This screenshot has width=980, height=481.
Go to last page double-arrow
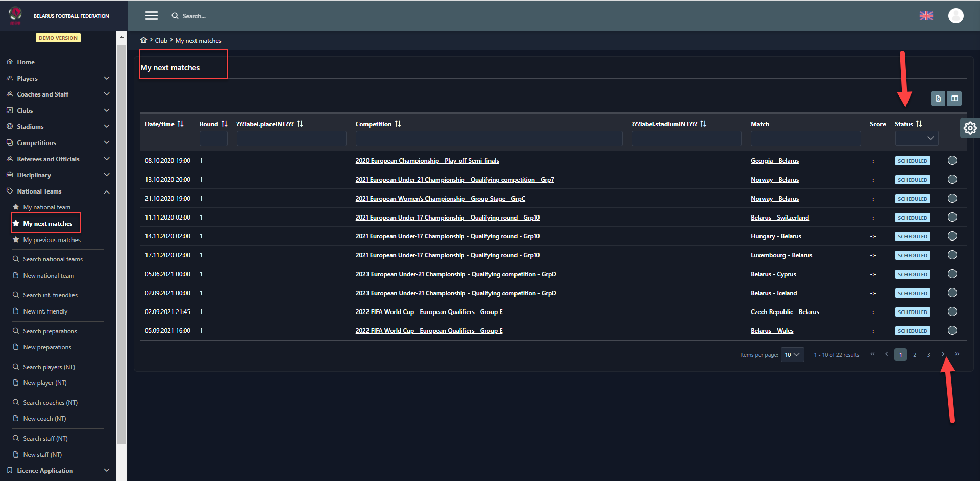(957, 354)
